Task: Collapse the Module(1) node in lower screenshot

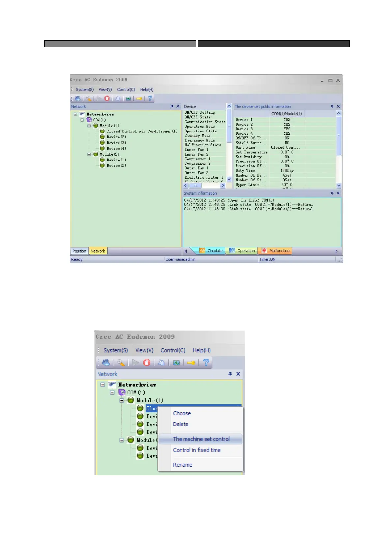Action: (x=122, y=400)
